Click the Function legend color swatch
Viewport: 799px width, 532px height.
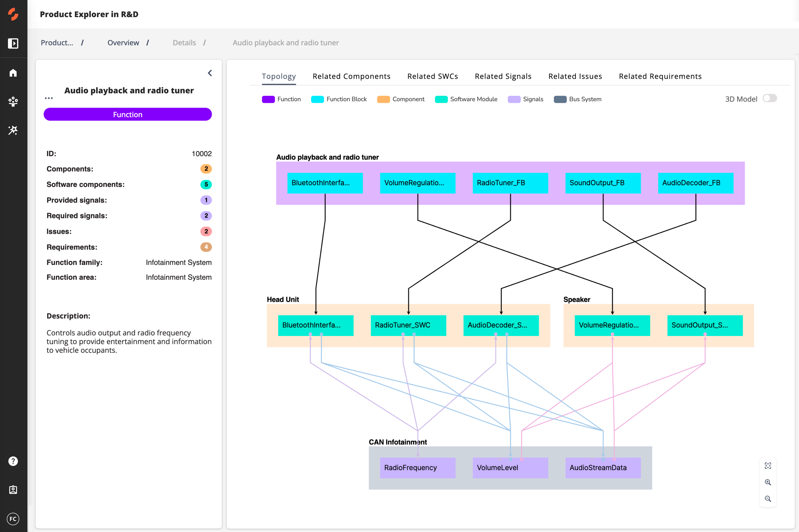(x=268, y=99)
